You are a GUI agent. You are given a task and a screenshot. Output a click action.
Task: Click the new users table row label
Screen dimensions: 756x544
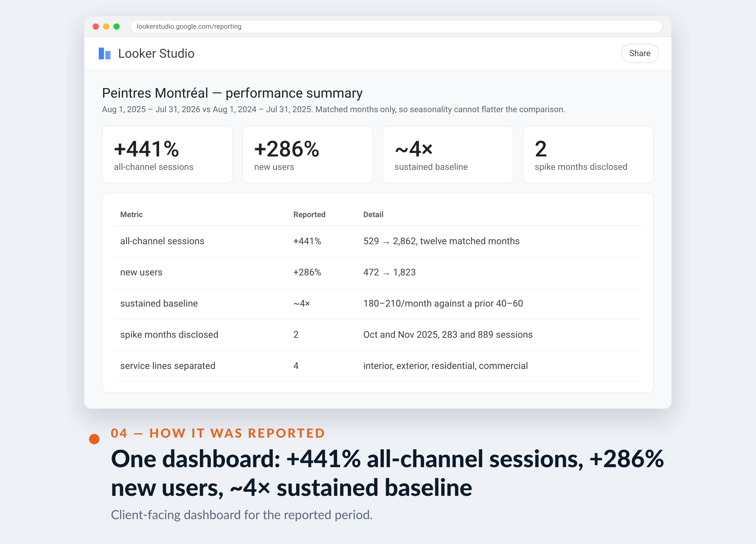point(141,272)
